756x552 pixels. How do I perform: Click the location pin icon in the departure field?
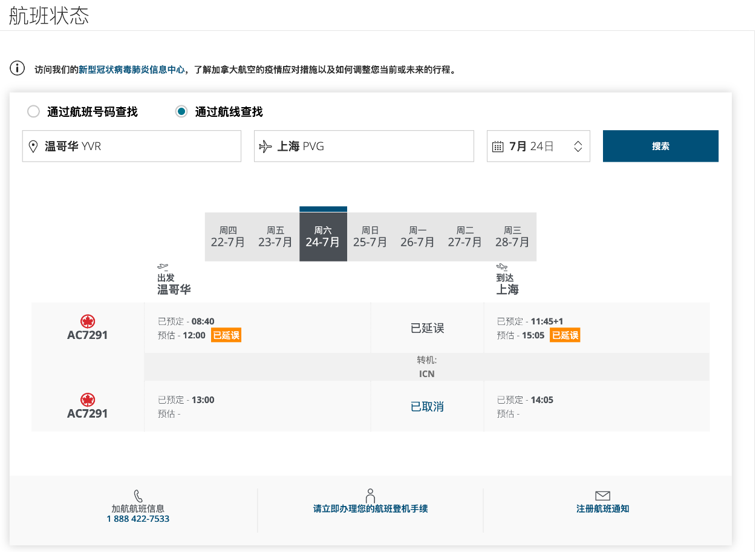pos(34,146)
